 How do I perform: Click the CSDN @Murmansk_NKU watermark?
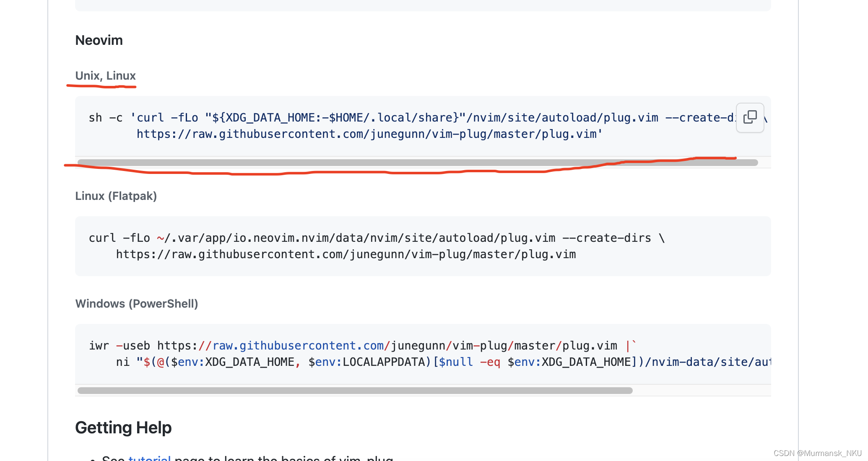(817, 453)
